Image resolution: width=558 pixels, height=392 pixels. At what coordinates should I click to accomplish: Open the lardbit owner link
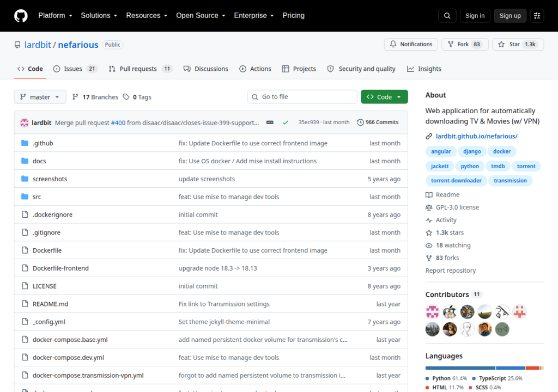(38, 45)
